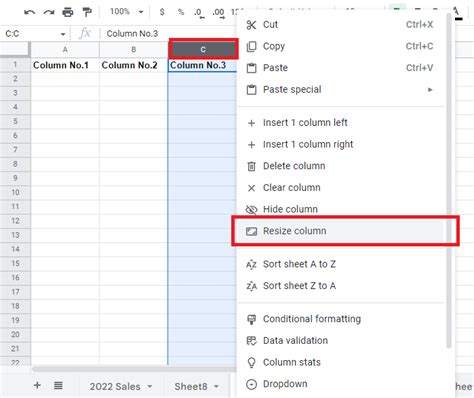The image size is (474, 398).
Task: Click the redo arrow icon
Action: (x=49, y=12)
